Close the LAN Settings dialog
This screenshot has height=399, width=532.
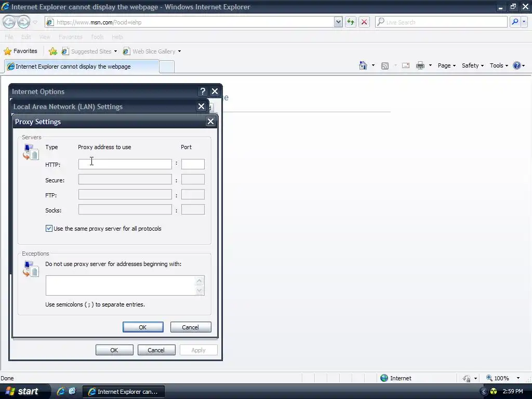click(201, 107)
